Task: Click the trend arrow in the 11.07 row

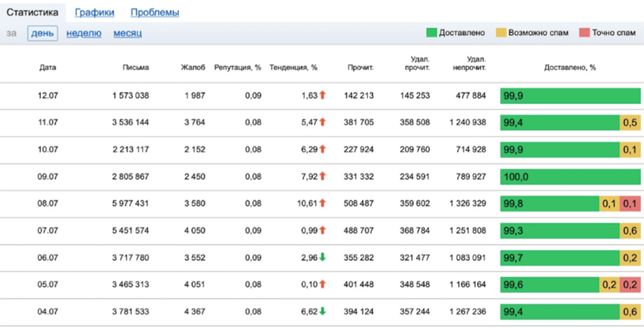Action: point(323,122)
